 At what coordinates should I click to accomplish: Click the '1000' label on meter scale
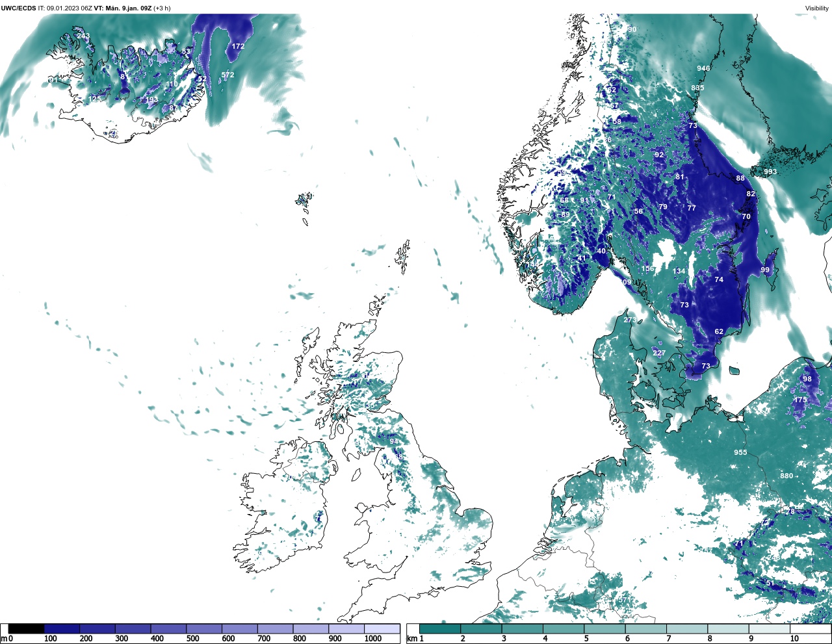tap(372, 639)
